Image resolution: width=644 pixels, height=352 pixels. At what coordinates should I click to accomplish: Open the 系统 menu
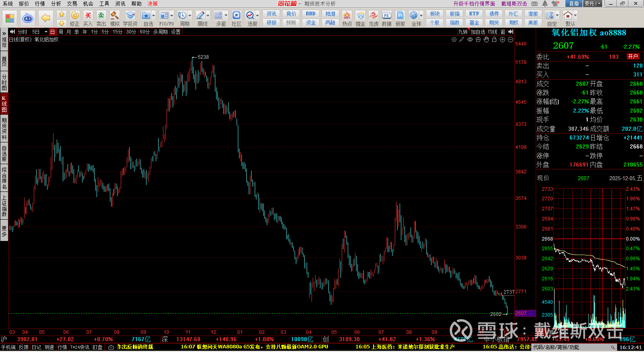pyautogui.click(x=8, y=4)
